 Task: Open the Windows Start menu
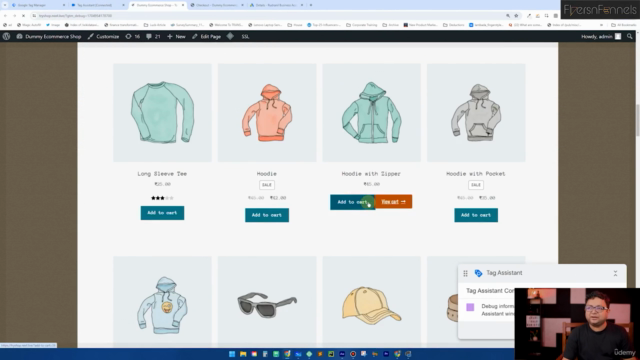(x=232, y=354)
